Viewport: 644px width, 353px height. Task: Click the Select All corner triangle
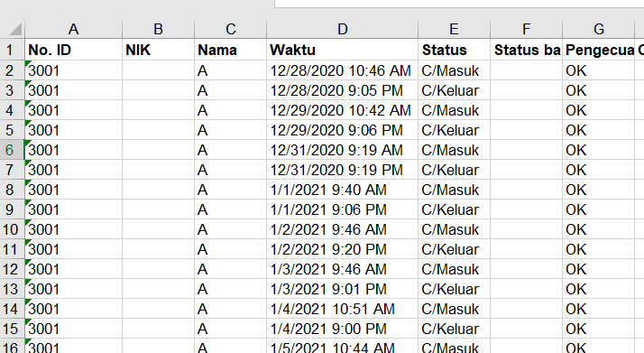coord(15,29)
